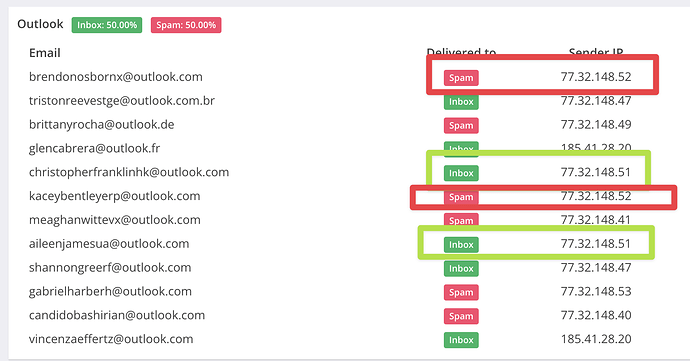Viewport: 690px width, 361px height.
Task: Click sender IP 77.32.148.40
Action: pyautogui.click(x=596, y=315)
